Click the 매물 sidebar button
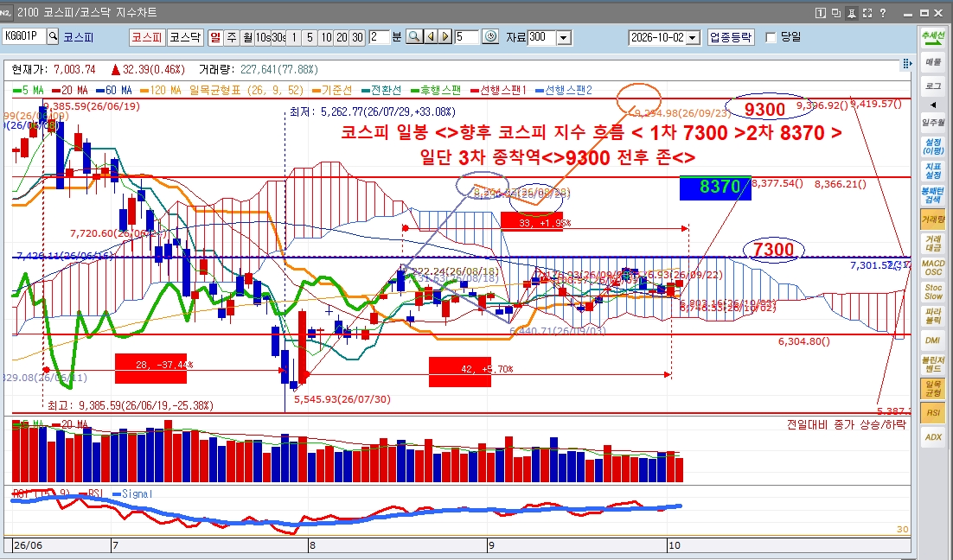This screenshot has height=560, width=953. (x=933, y=62)
